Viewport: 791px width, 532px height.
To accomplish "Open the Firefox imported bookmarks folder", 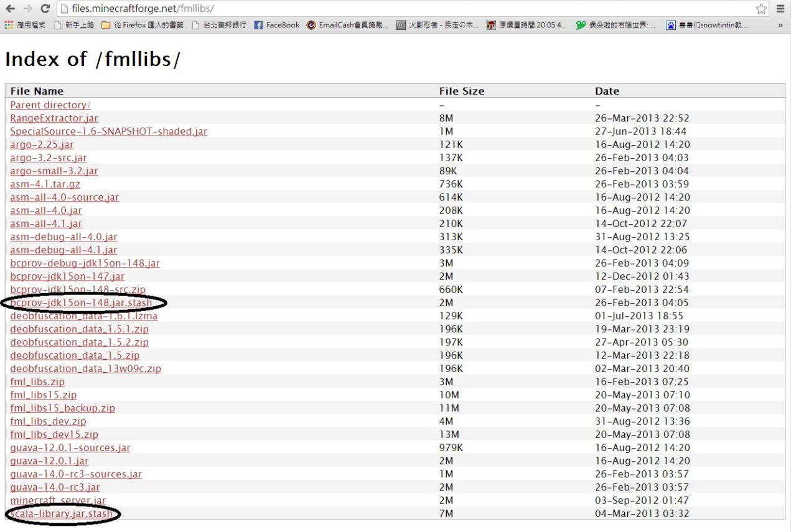I will pos(142,26).
